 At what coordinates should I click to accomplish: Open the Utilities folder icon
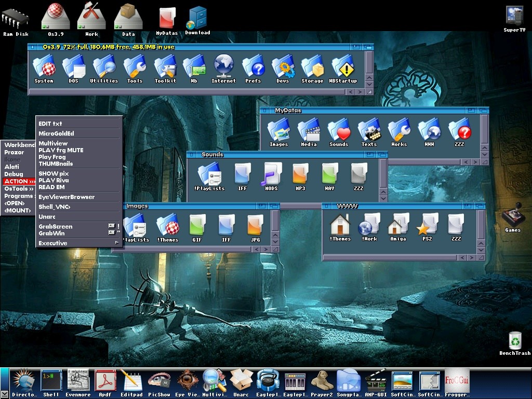point(104,69)
